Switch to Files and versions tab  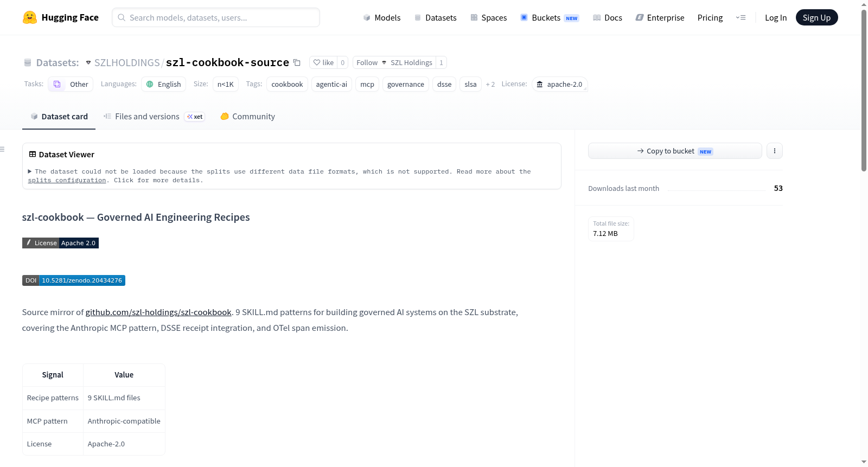tap(154, 117)
